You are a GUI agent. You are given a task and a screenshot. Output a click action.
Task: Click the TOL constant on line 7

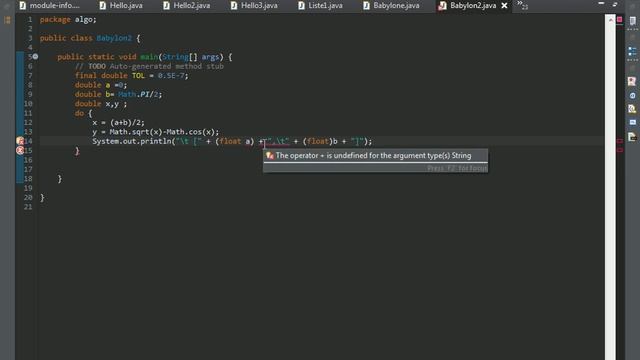(x=138, y=76)
